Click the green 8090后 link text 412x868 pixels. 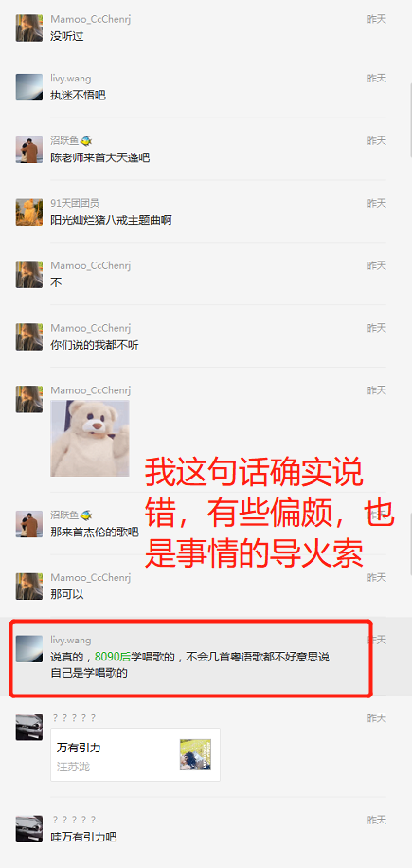(x=113, y=657)
